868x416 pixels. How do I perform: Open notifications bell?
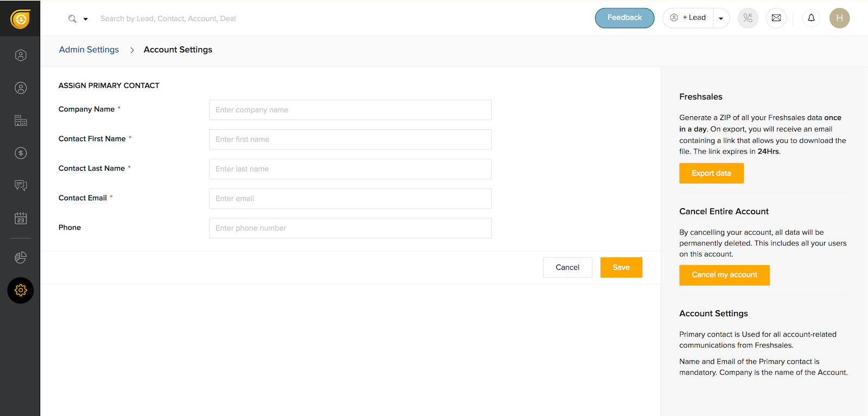click(811, 18)
